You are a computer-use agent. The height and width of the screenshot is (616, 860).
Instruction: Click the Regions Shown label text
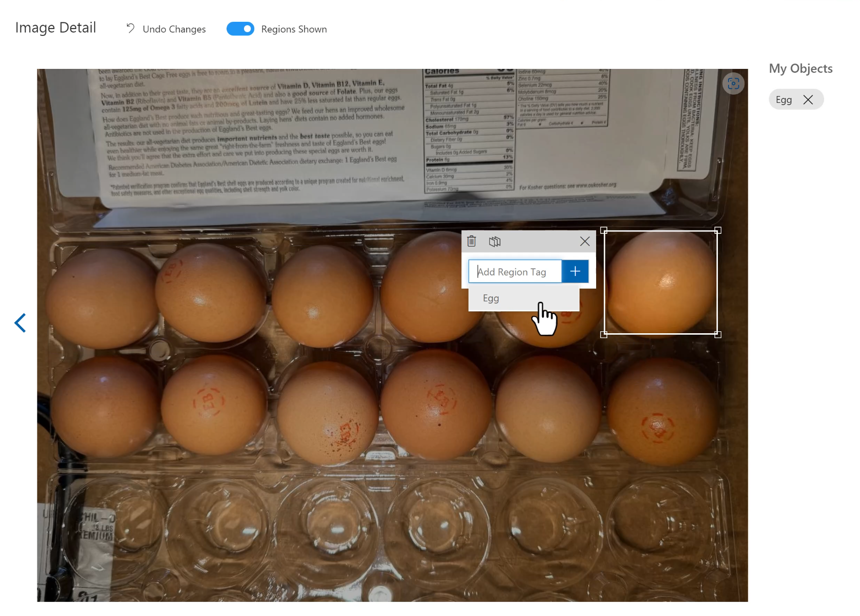(294, 29)
